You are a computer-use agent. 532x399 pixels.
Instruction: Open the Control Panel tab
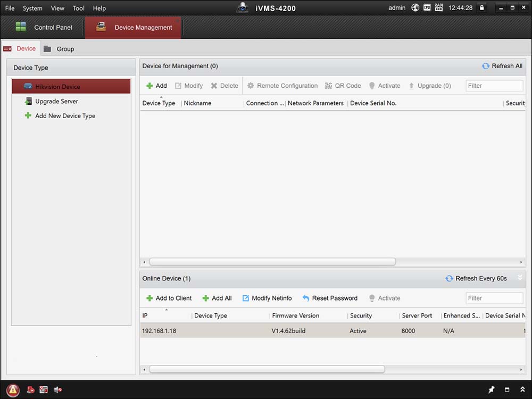44,27
